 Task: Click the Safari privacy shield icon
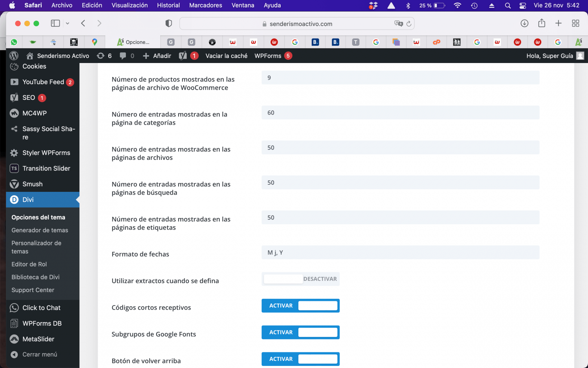coord(168,23)
